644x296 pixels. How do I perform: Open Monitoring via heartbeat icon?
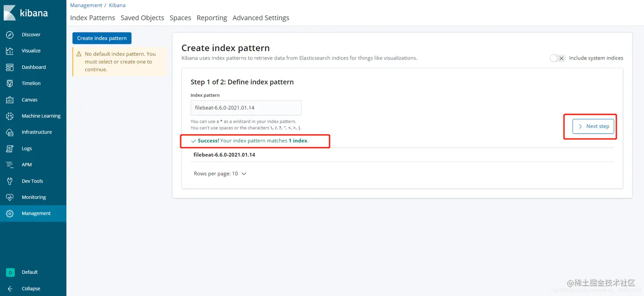tap(10, 197)
